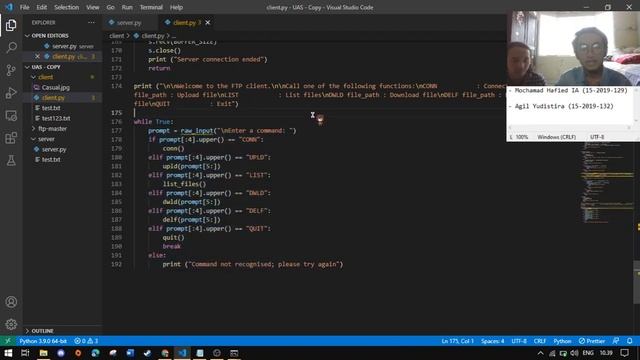640x360 pixels.
Task: Open Chrome from the taskbar
Action: (x=165, y=353)
